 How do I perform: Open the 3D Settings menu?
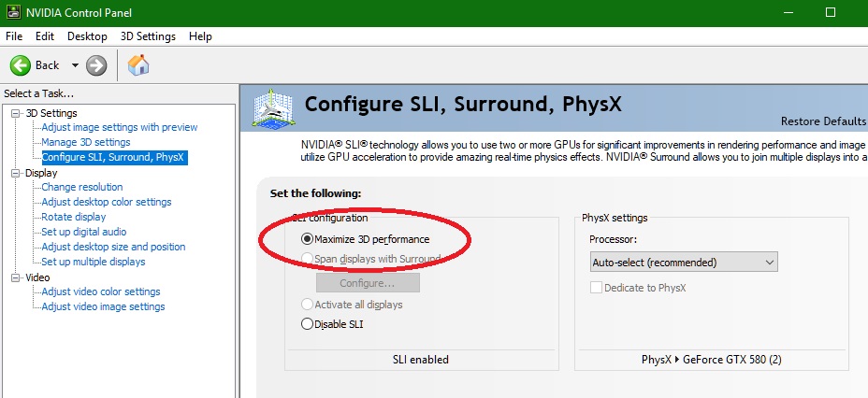(x=148, y=36)
